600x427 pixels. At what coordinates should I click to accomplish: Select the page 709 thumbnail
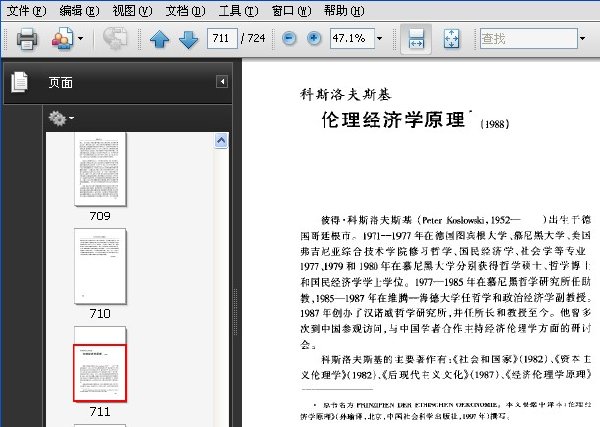[100, 169]
